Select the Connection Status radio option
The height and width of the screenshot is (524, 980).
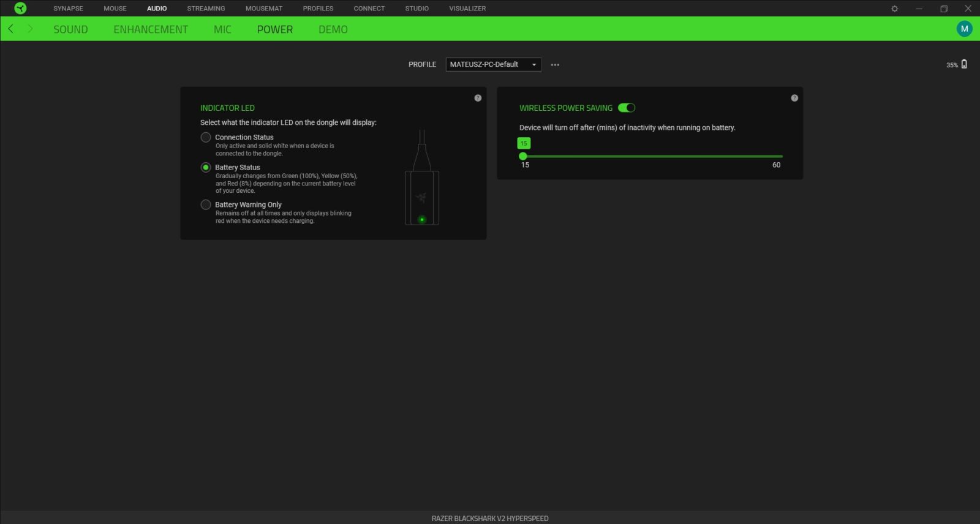point(206,138)
